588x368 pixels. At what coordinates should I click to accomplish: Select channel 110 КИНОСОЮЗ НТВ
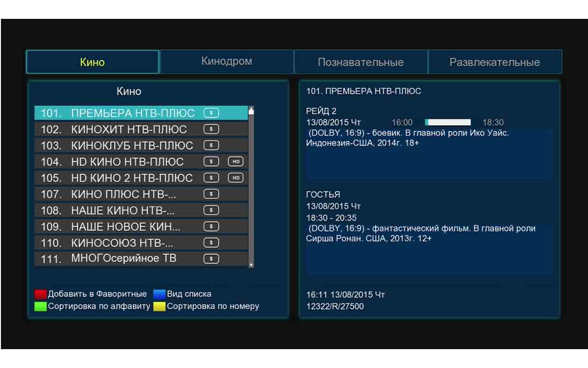click(x=141, y=242)
